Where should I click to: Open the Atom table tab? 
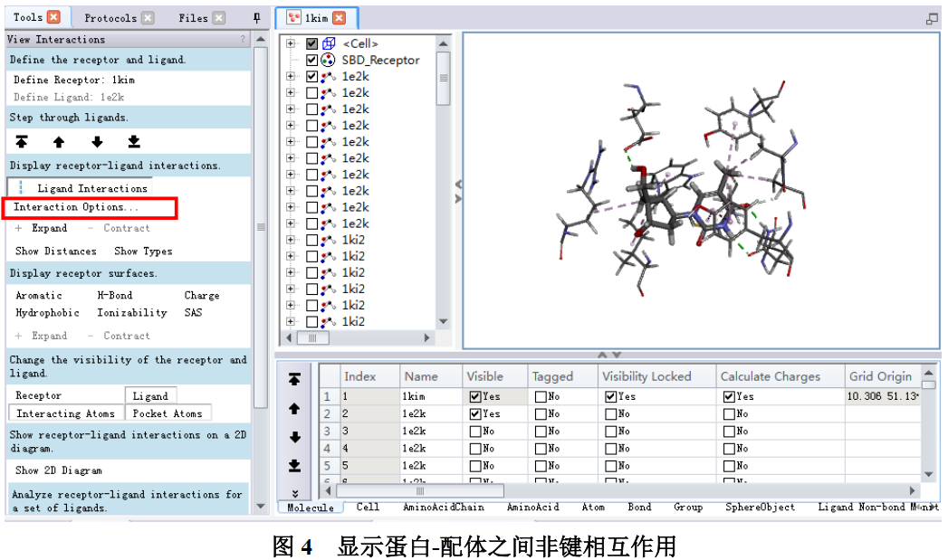coord(593,508)
